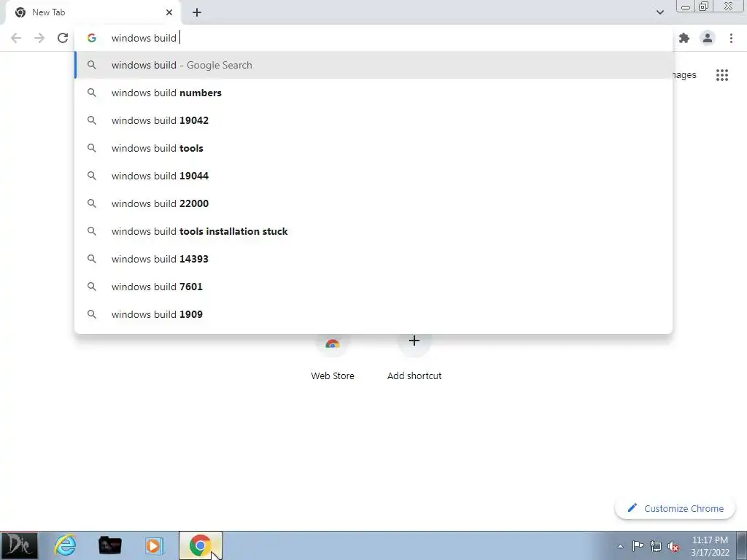
Task: Pick 'windows build tools installation stuck'
Action: tap(373, 231)
